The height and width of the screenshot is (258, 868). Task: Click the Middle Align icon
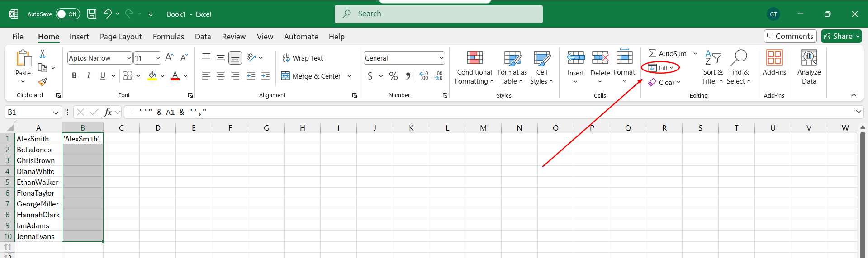click(x=221, y=57)
